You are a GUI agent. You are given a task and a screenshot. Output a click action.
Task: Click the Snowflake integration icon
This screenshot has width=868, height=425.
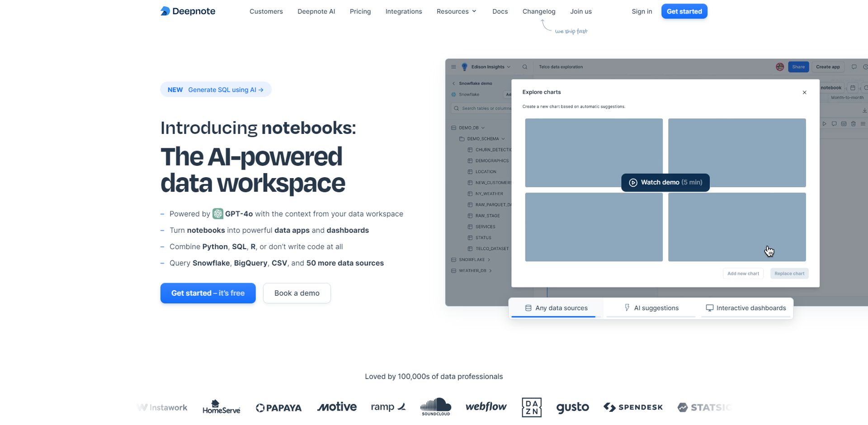click(x=453, y=94)
